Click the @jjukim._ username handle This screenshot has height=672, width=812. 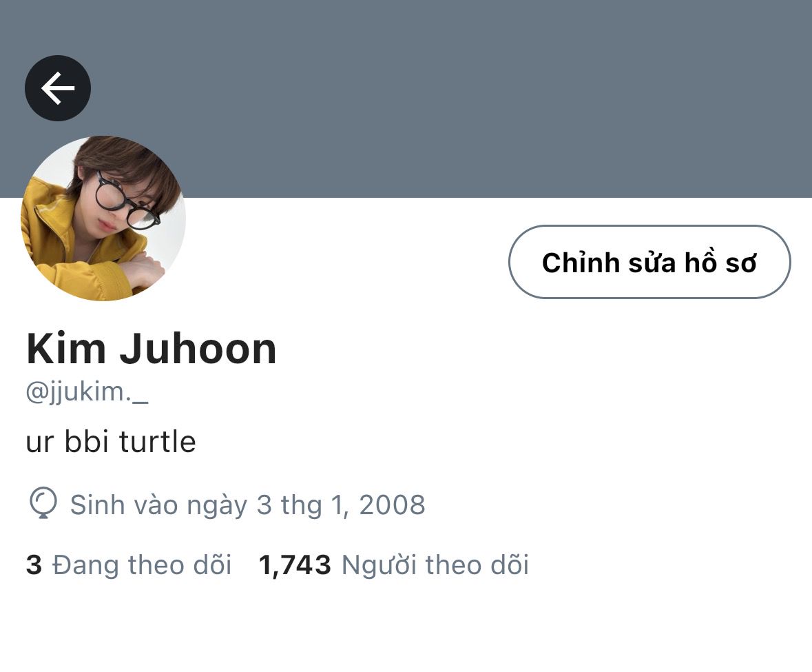(x=87, y=391)
